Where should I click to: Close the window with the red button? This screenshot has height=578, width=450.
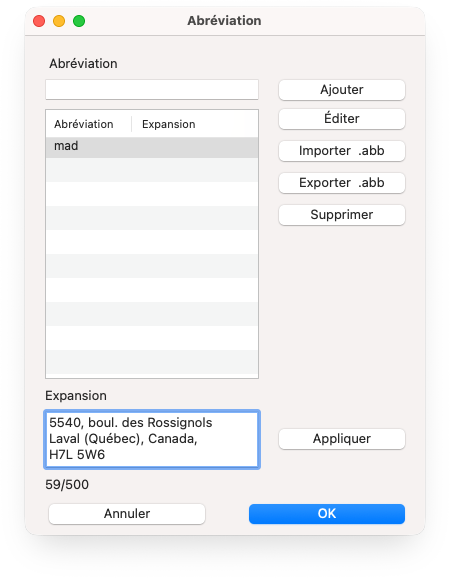pos(39,21)
